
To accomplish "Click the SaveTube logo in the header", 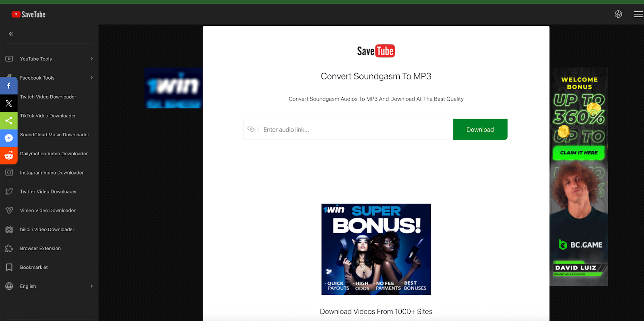I will pyautogui.click(x=29, y=14).
